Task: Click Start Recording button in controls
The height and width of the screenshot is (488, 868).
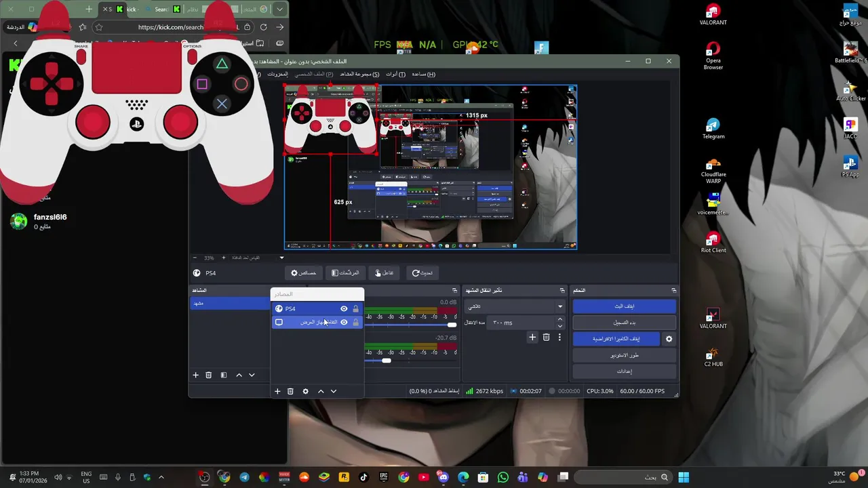Action: coord(624,323)
